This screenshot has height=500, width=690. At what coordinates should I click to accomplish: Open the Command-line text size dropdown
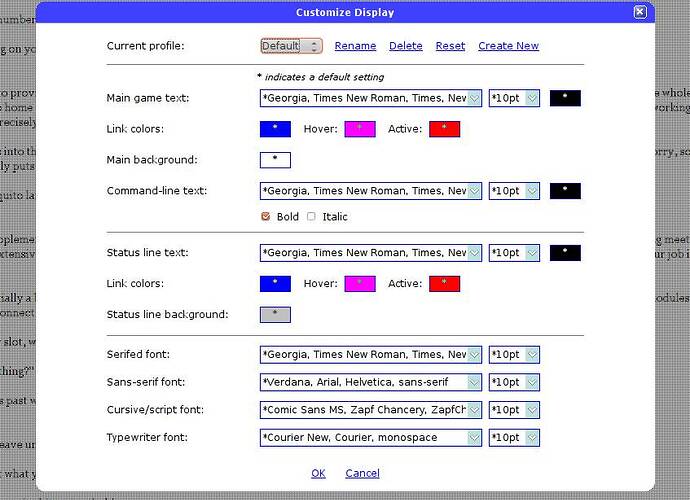point(514,191)
